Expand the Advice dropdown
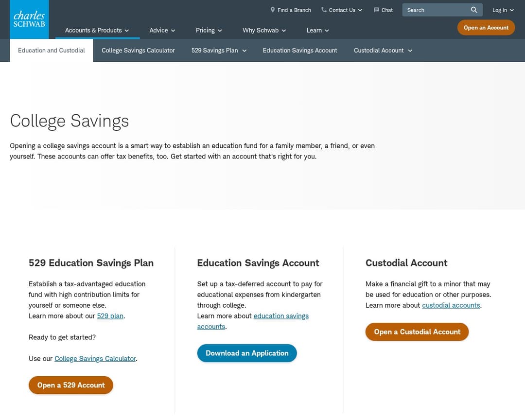The width and height of the screenshot is (525, 420). click(162, 30)
